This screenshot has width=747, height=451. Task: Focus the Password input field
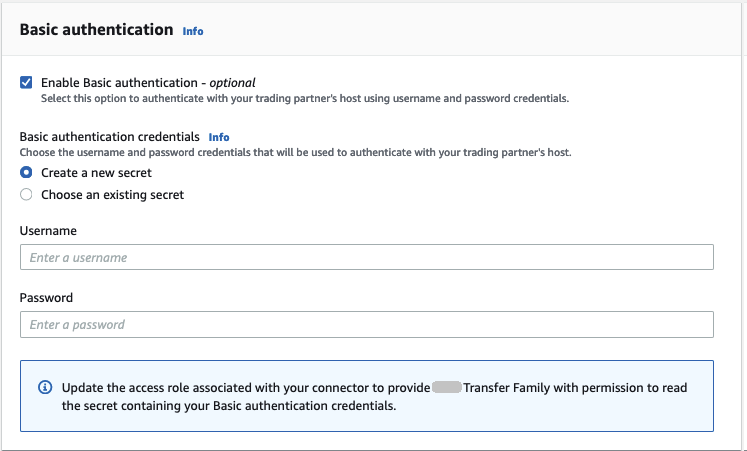[x=366, y=325]
